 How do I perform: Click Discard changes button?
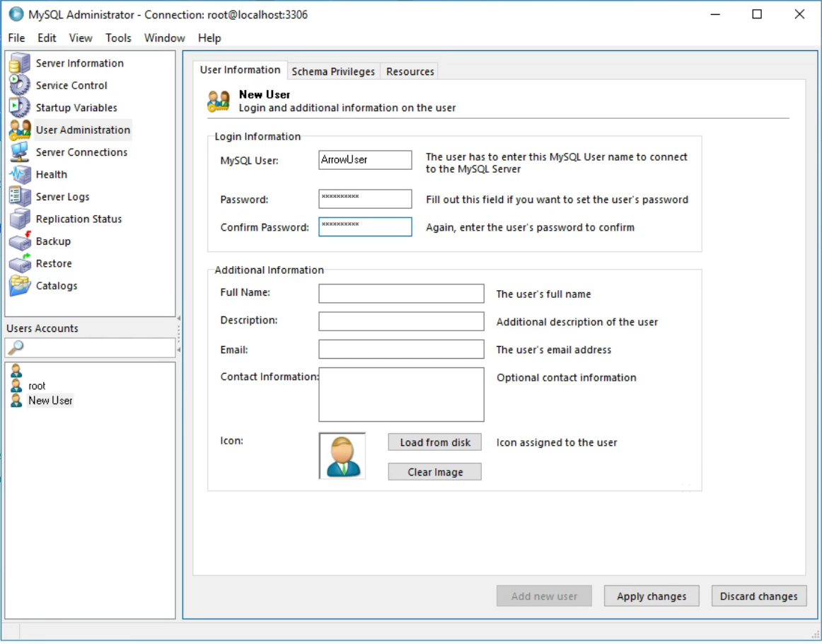[758, 597]
